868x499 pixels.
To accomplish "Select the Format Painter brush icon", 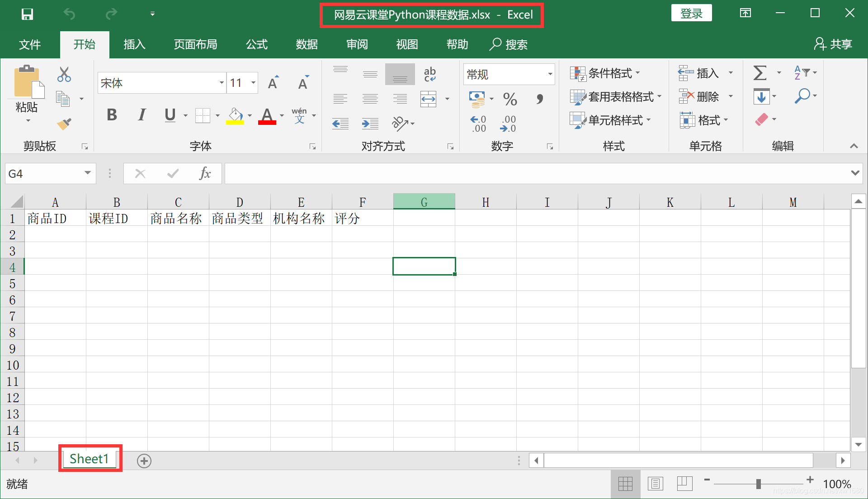I will coord(64,124).
